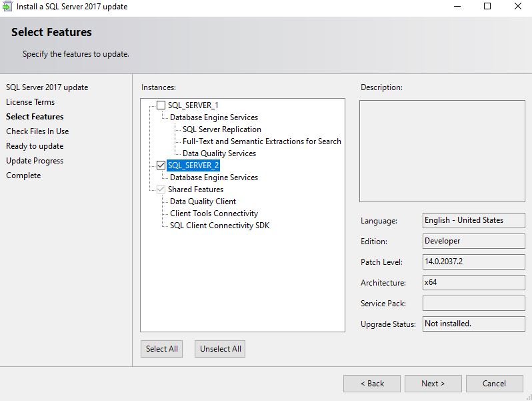Click the Instances label
Image resolution: width=532 pixels, height=401 pixels.
(159, 87)
